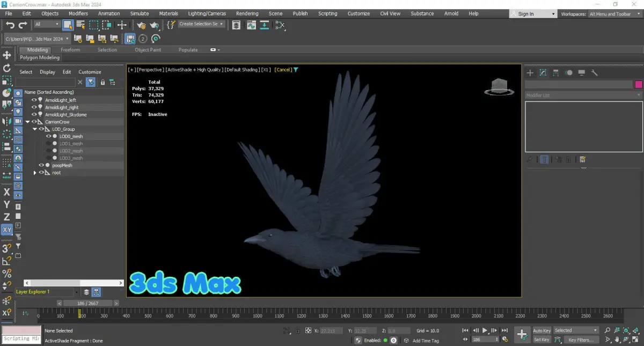The image size is (644, 346).
Task: Toggle visibility of root node
Action: 41,173
